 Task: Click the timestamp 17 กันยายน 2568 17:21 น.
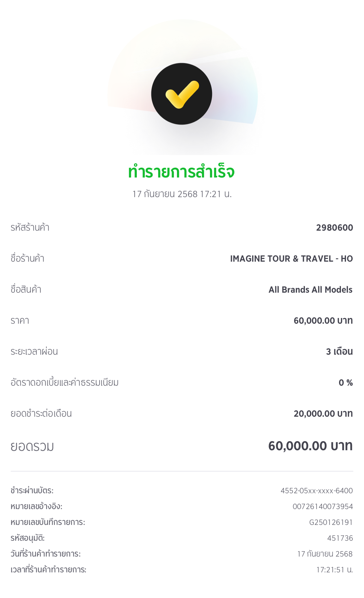(x=182, y=194)
